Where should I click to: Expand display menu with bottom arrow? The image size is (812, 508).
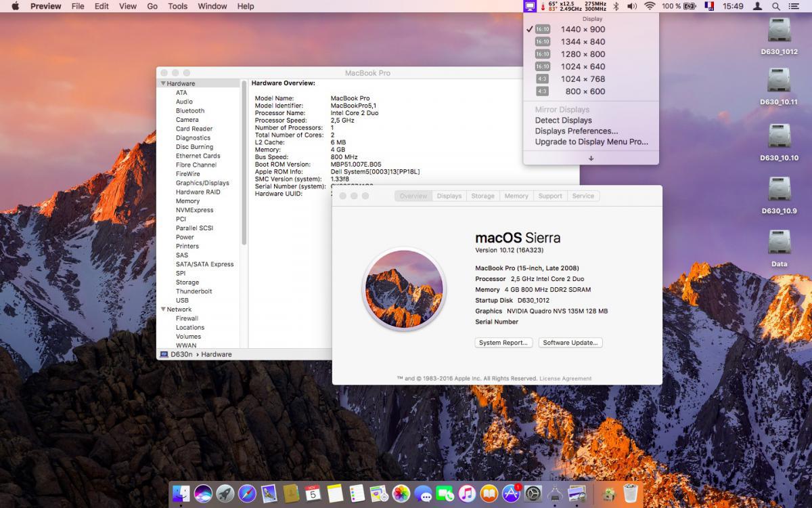pyautogui.click(x=591, y=158)
